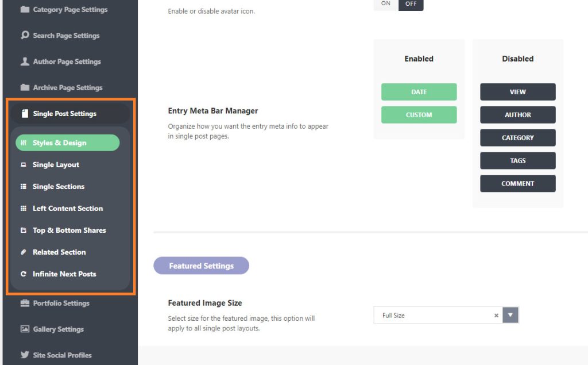Screen dimensions: 588x365
Task: Click the Gallery Settings image icon
Action: coord(25,329)
